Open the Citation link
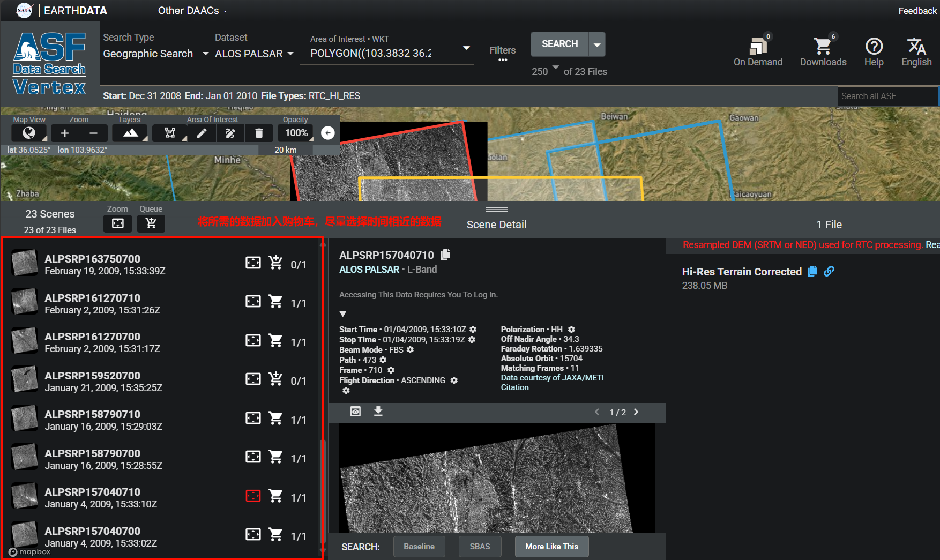 coord(514,387)
